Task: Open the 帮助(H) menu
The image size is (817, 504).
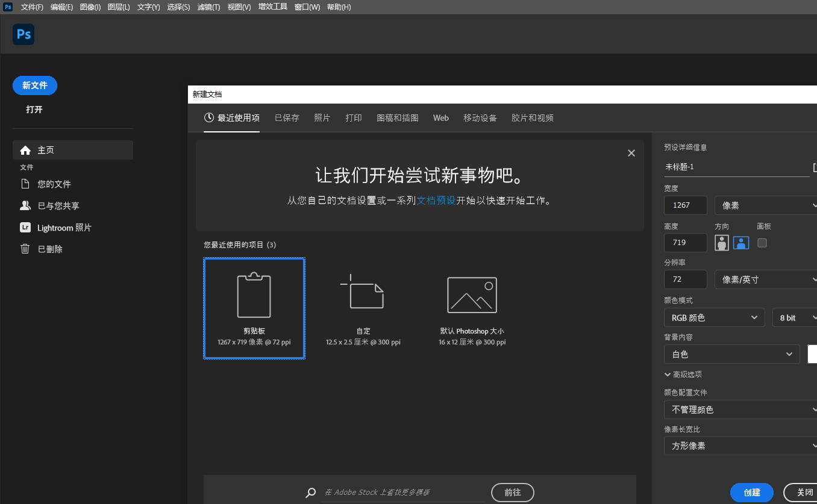Action: 339,7
